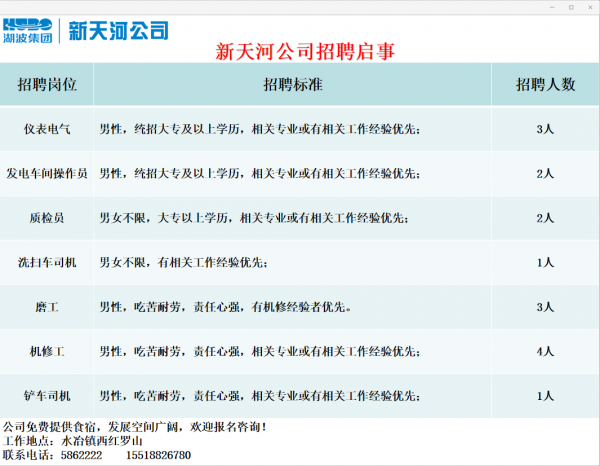Click the 湖波集团 logo
600x466 pixels.
tap(29, 30)
